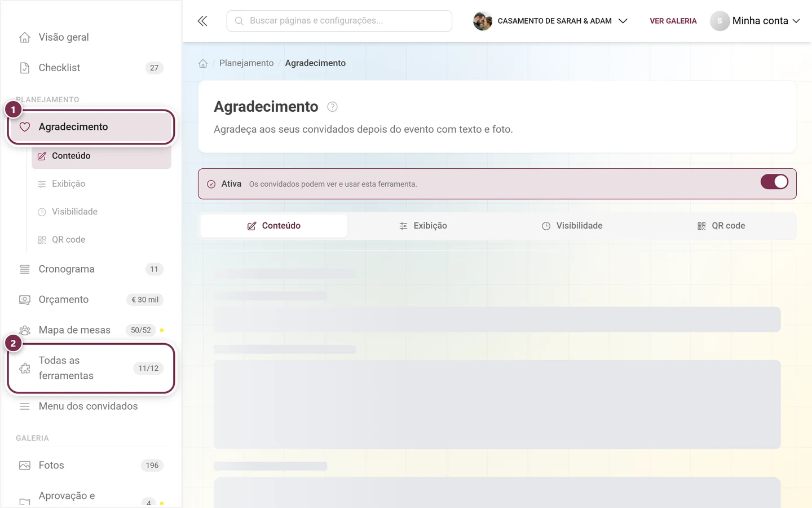
Task: Click the Cronograma list icon
Action: click(x=25, y=269)
